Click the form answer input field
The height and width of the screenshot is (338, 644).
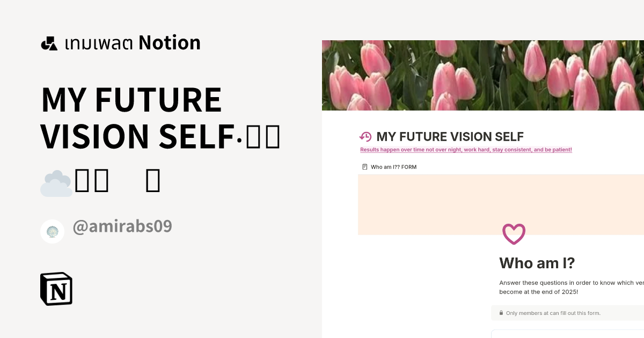point(569,334)
